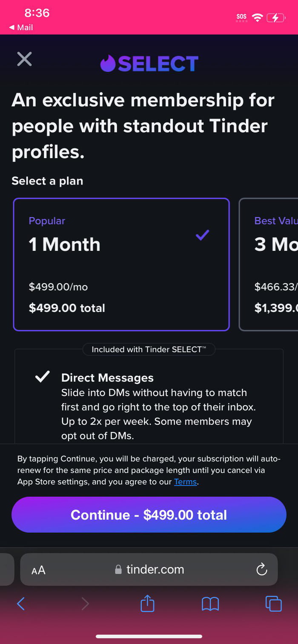Open the Terms hyperlink

coord(185,482)
